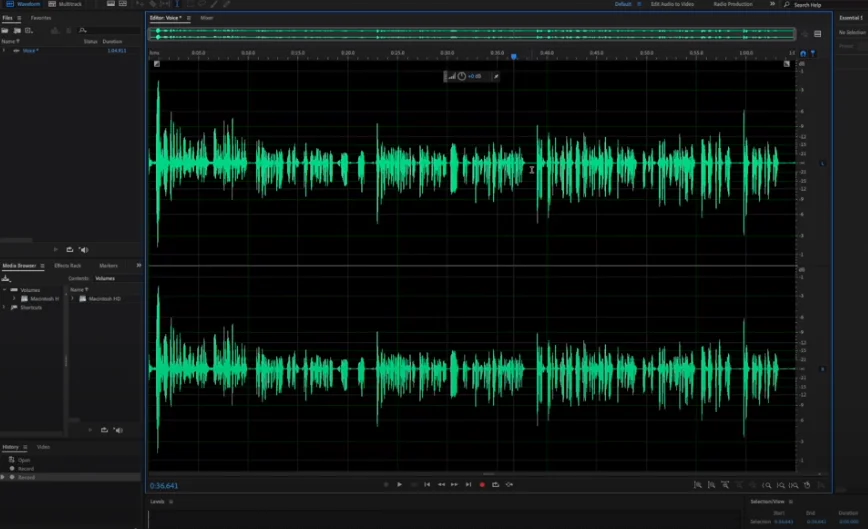This screenshot has height=529, width=868.
Task: Click the blue playhead marker on timeline
Action: (514, 56)
